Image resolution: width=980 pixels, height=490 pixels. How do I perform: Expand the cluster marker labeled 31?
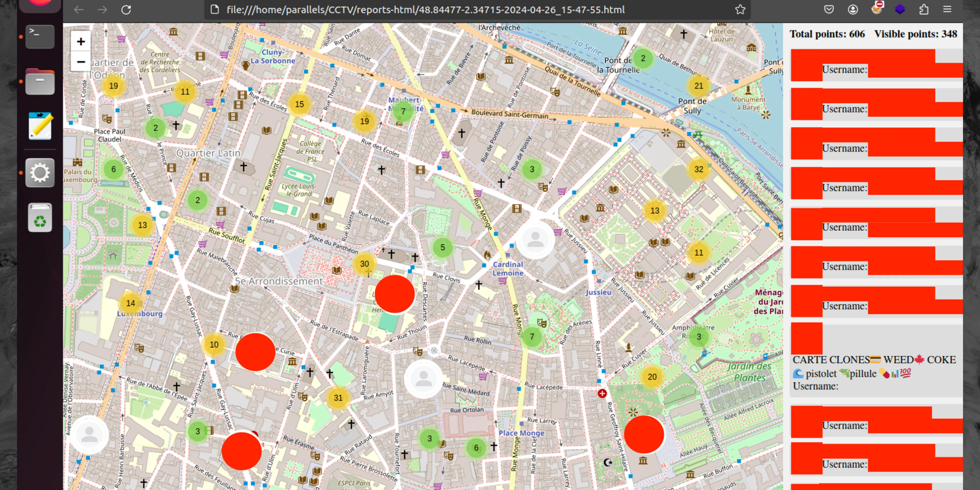coord(338,398)
